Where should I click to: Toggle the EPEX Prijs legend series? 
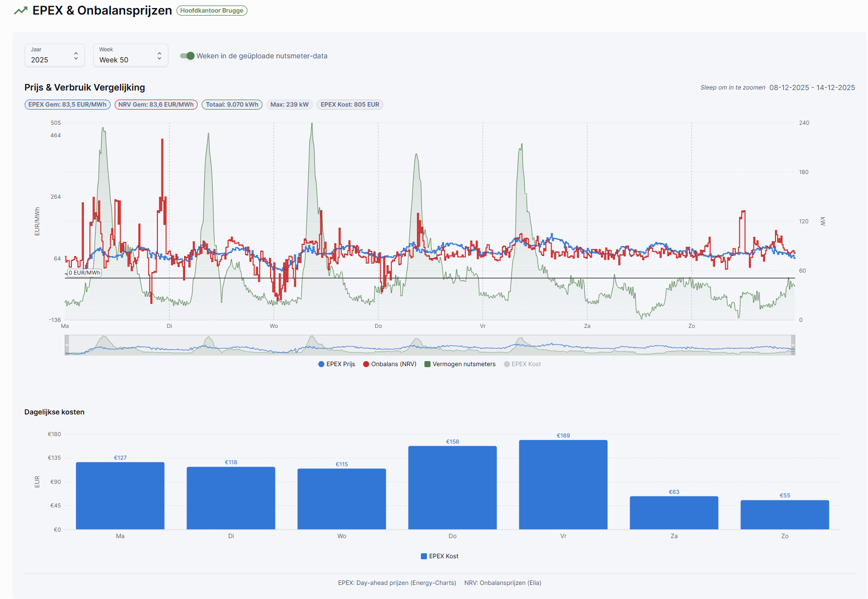(x=336, y=364)
